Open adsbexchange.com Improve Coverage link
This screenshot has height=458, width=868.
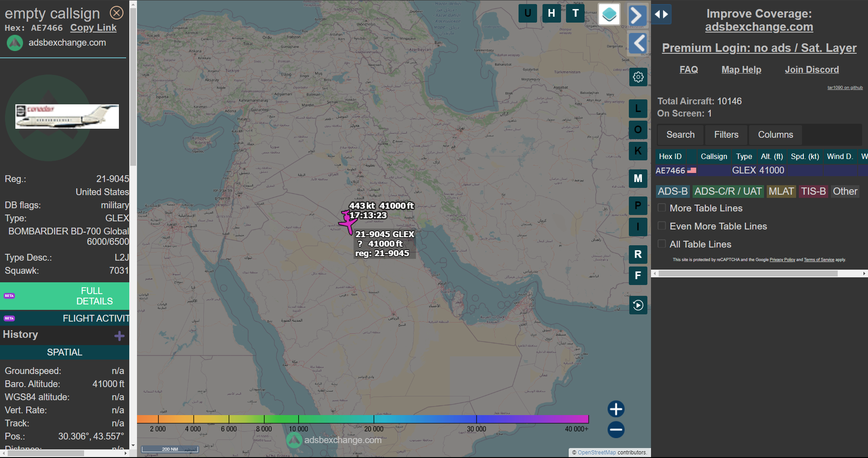pyautogui.click(x=759, y=27)
